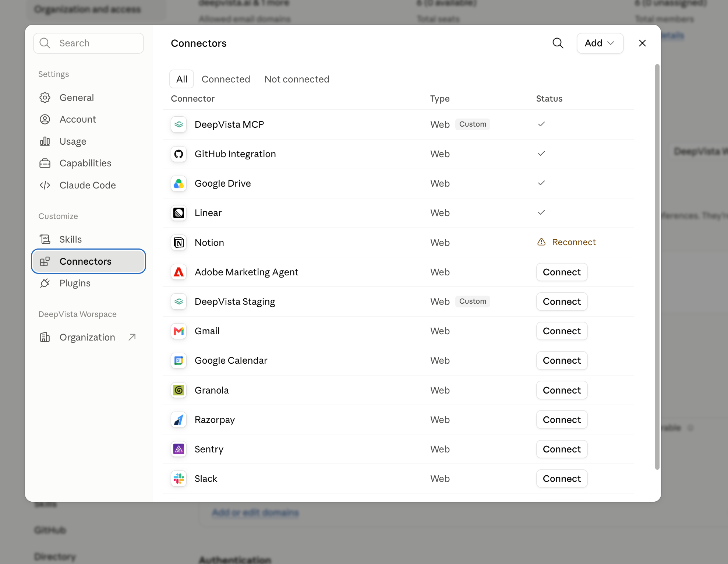Screen dimensions: 728x564
Task: Click the Sentry logo icon
Action: pos(179,449)
